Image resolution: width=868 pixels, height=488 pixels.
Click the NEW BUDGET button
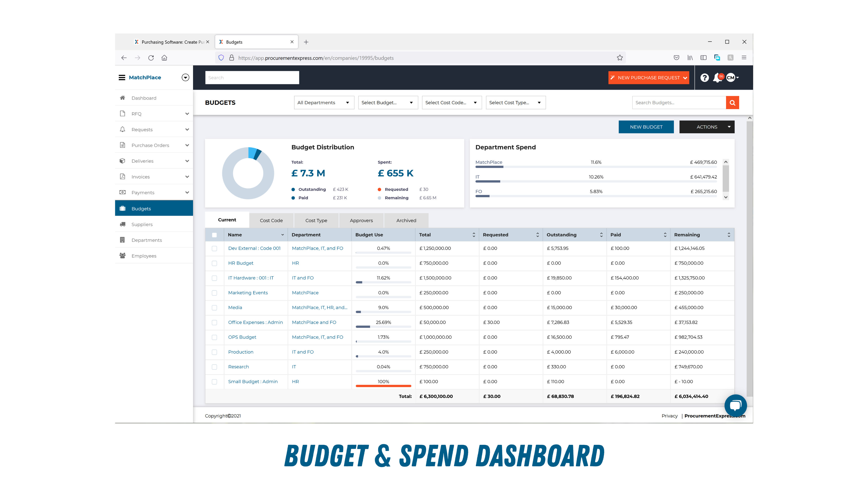click(x=646, y=127)
